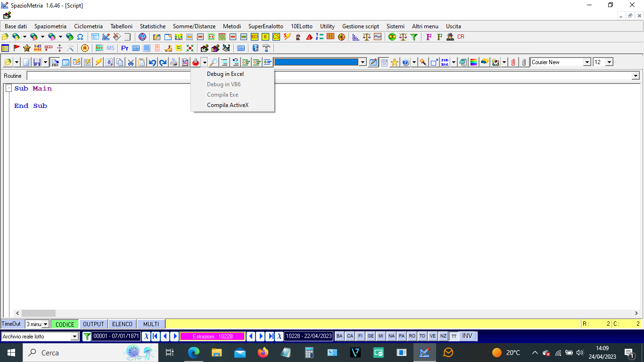The width and height of the screenshot is (644, 362).
Task: Click the magenta Estrazioni 10228 button
Action: [213, 337]
